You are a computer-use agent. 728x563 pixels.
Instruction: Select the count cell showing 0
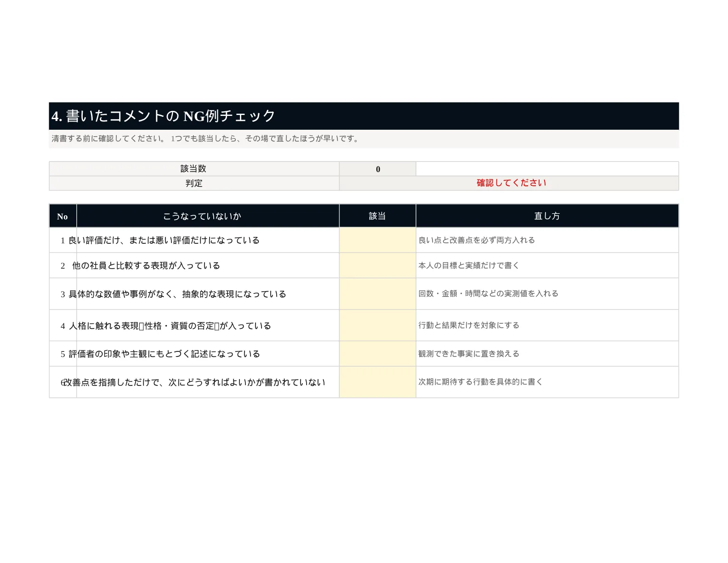(x=378, y=169)
